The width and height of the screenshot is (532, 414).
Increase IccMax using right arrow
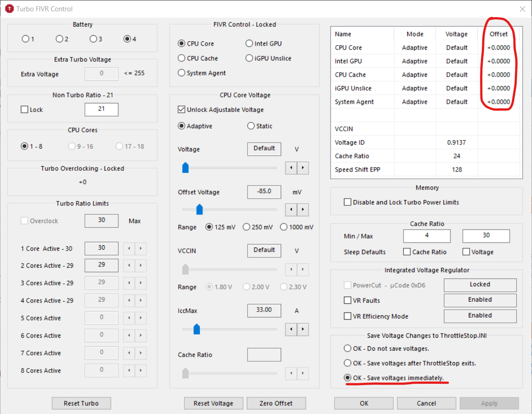coord(302,329)
